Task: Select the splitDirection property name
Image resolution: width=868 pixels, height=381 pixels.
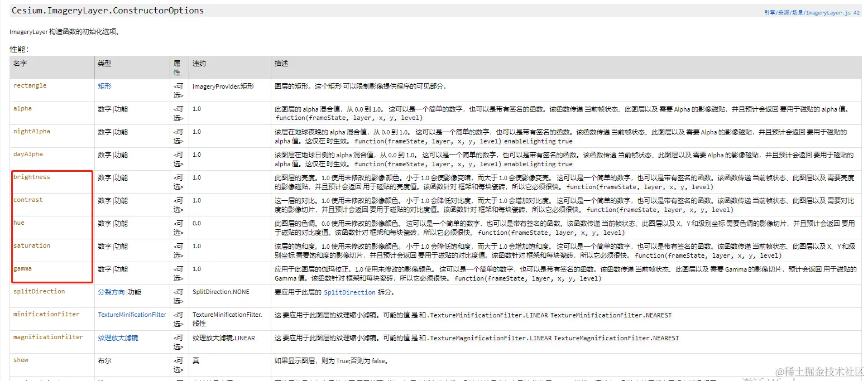Action: pyautogui.click(x=39, y=292)
